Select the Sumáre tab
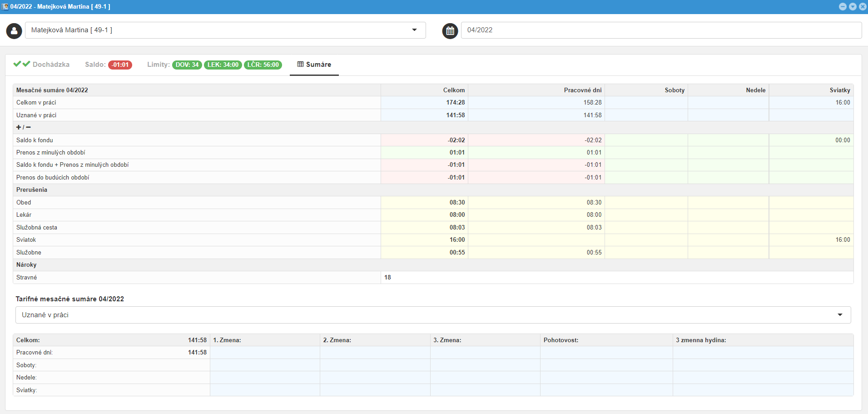The width and height of the screenshot is (868, 414). 318,65
